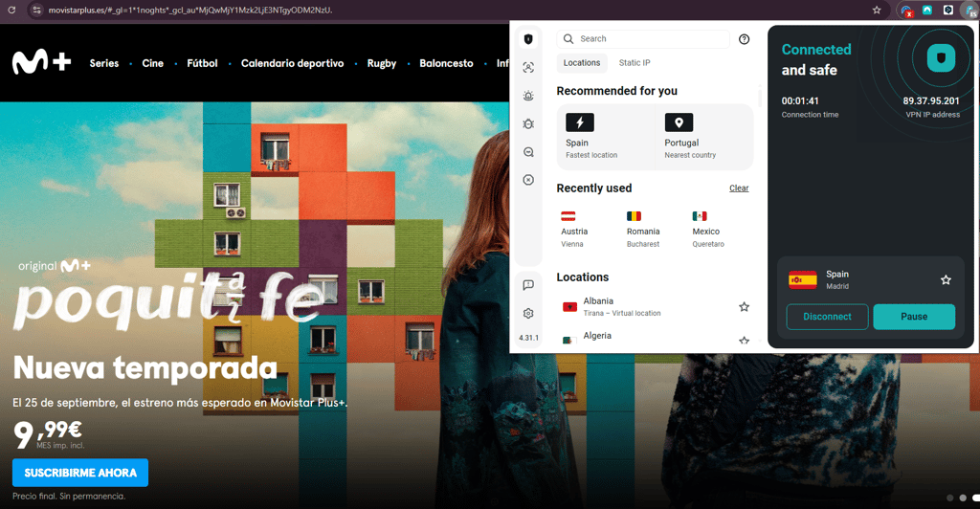980x509 pixels.
Task: Choose Spain fastest location card
Action: pos(606,137)
